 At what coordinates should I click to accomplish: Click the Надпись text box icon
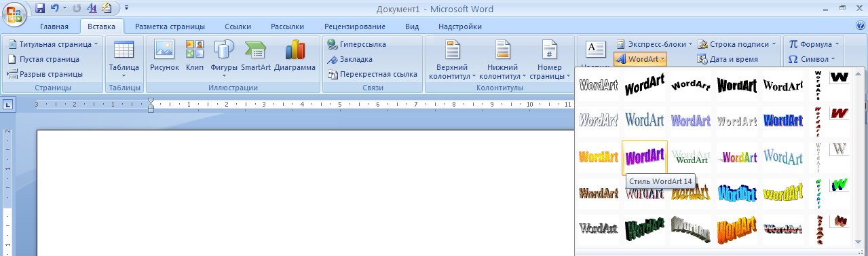[x=595, y=52]
